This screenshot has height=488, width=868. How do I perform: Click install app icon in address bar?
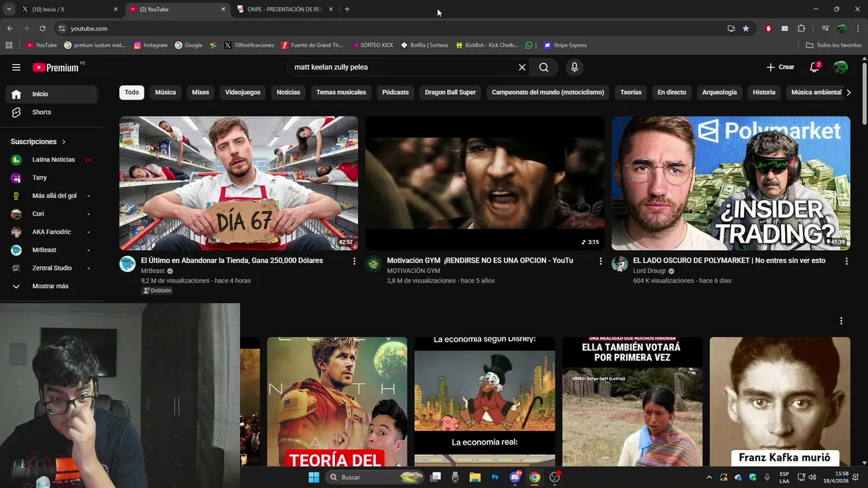coord(731,28)
